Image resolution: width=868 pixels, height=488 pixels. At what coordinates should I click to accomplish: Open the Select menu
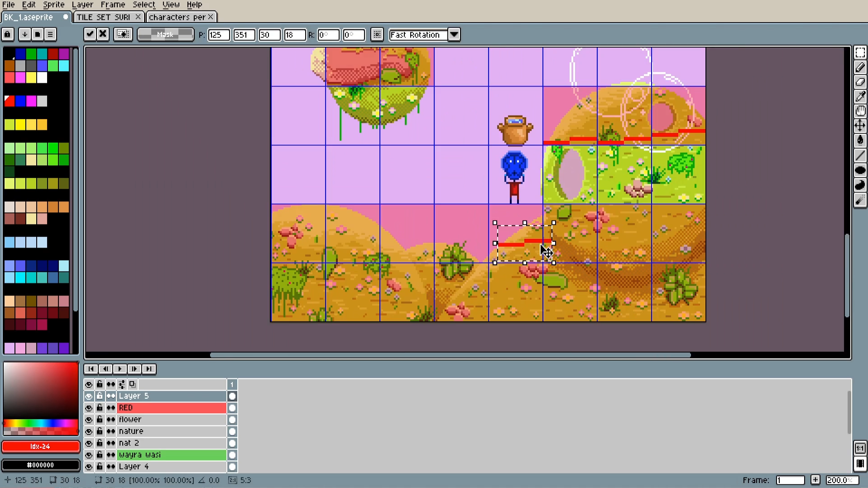(x=144, y=5)
